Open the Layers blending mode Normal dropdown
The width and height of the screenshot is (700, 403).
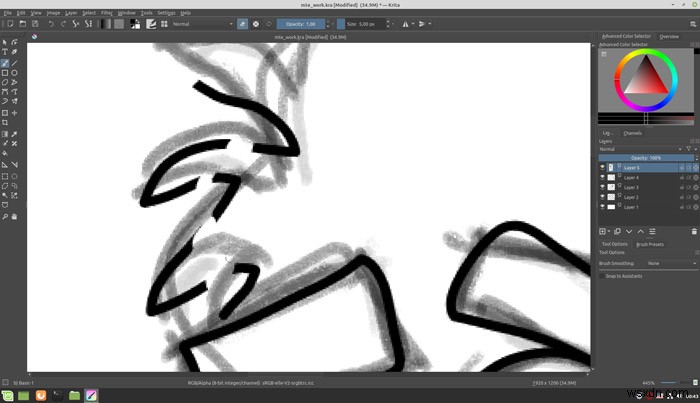641,149
